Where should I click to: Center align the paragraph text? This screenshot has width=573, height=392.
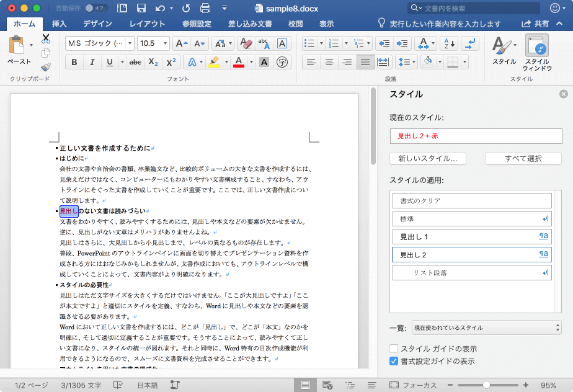[x=329, y=62]
